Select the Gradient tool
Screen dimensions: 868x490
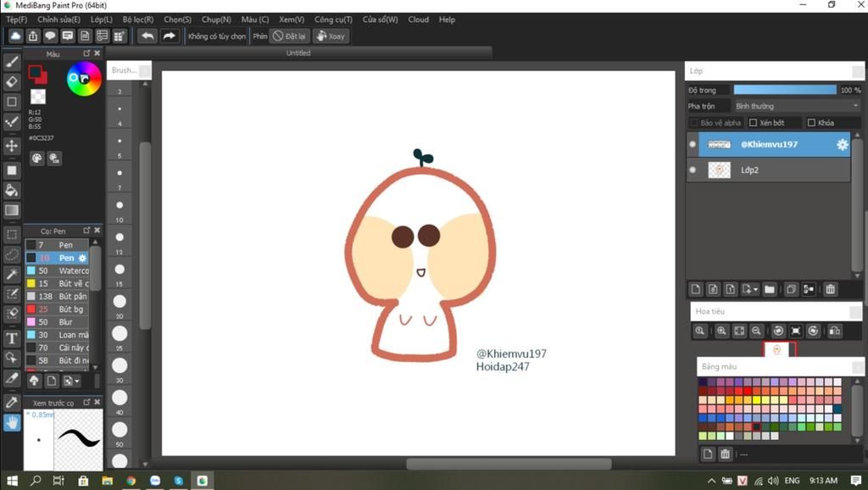click(x=12, y=210)
